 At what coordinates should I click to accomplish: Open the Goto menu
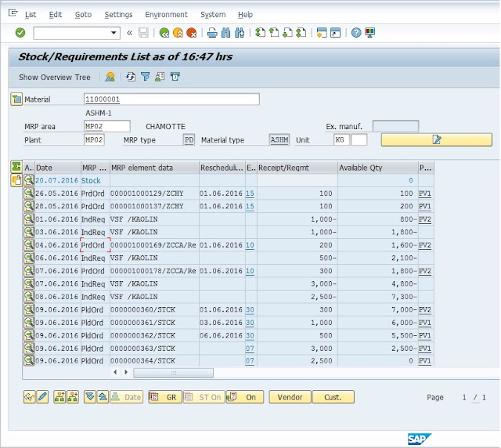point(83,15)
